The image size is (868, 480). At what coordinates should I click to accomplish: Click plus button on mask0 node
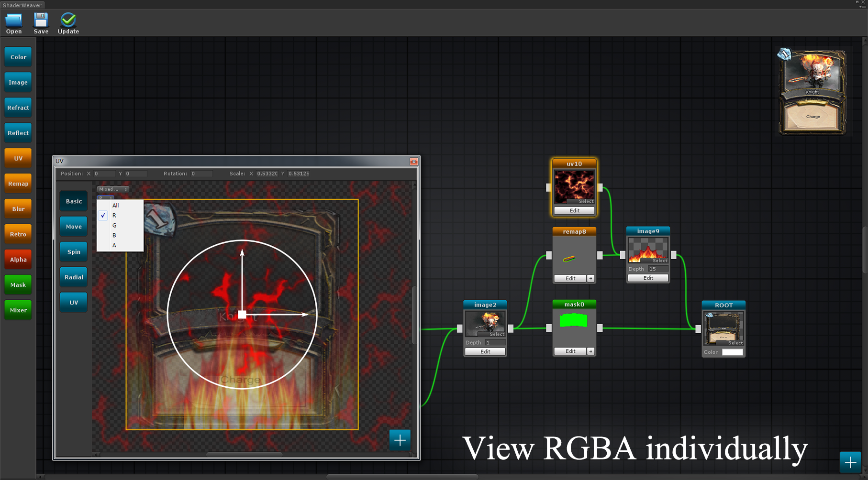[x=591, y=351]
